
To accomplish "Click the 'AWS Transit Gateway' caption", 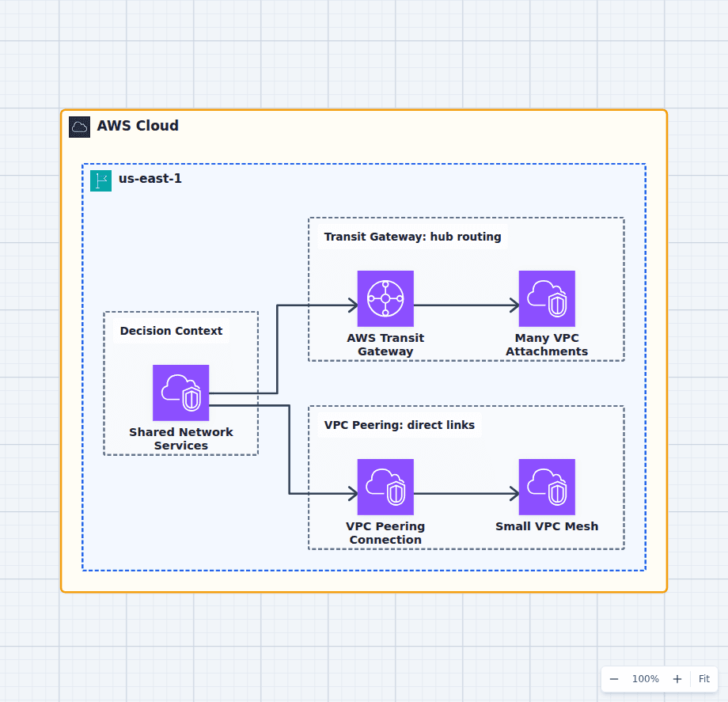I will pyautogui.click(x=385, y=344).
